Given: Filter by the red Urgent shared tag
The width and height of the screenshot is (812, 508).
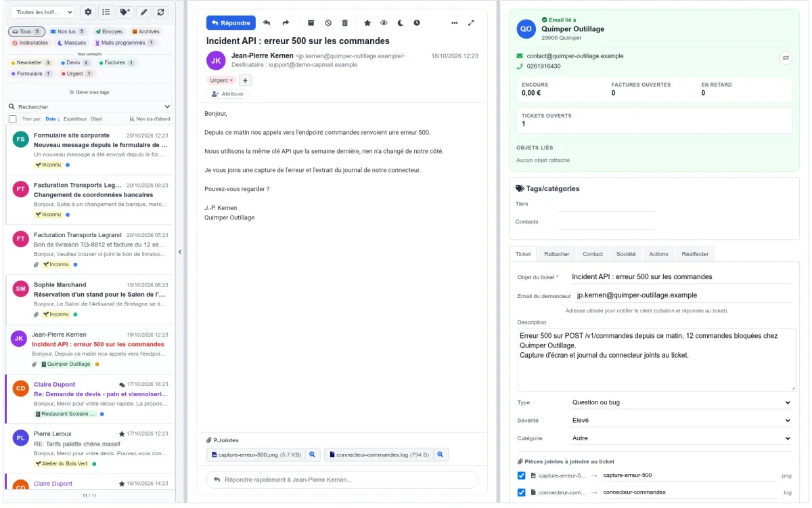Looking at the screenshot, I should click(x=77, y=74).
